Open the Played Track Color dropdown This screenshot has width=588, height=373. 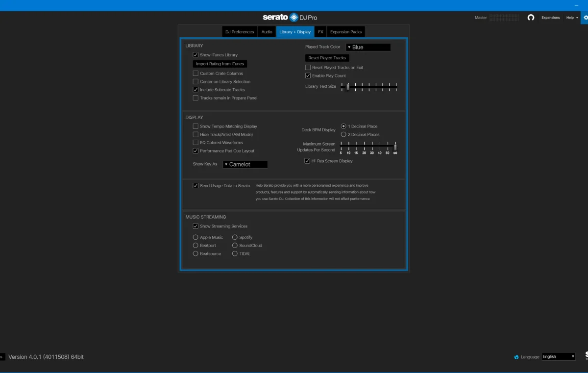tap(368, 47)
